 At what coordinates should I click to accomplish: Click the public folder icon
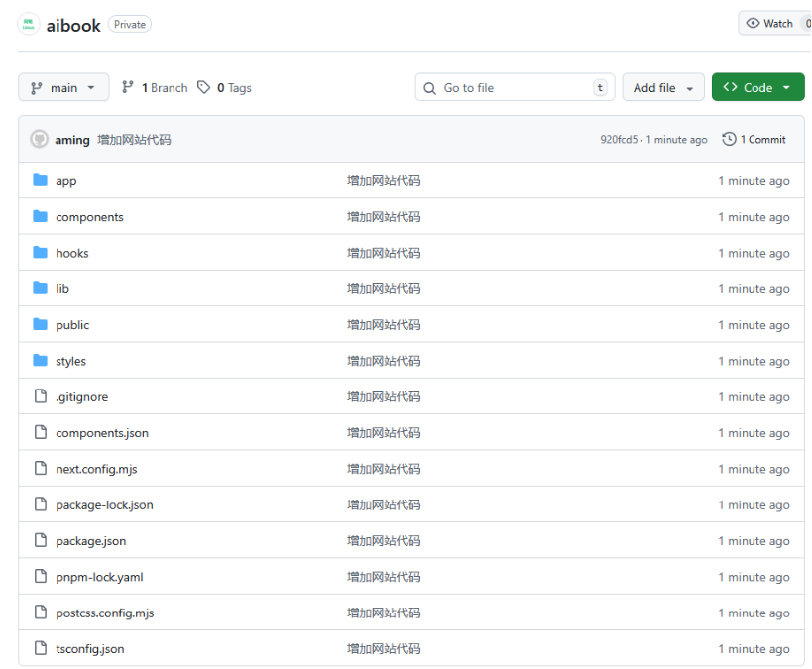40,324
